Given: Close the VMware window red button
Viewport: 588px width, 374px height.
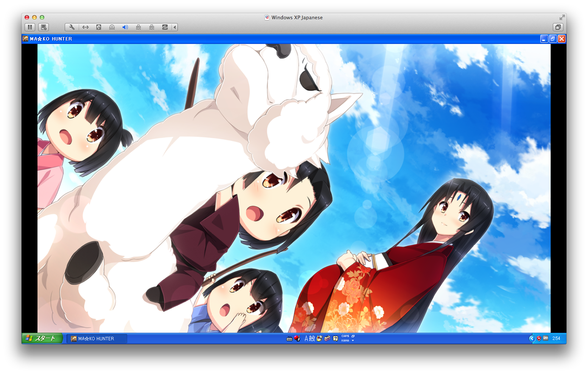Looking at the screenshot, I should tap(27, 17).
